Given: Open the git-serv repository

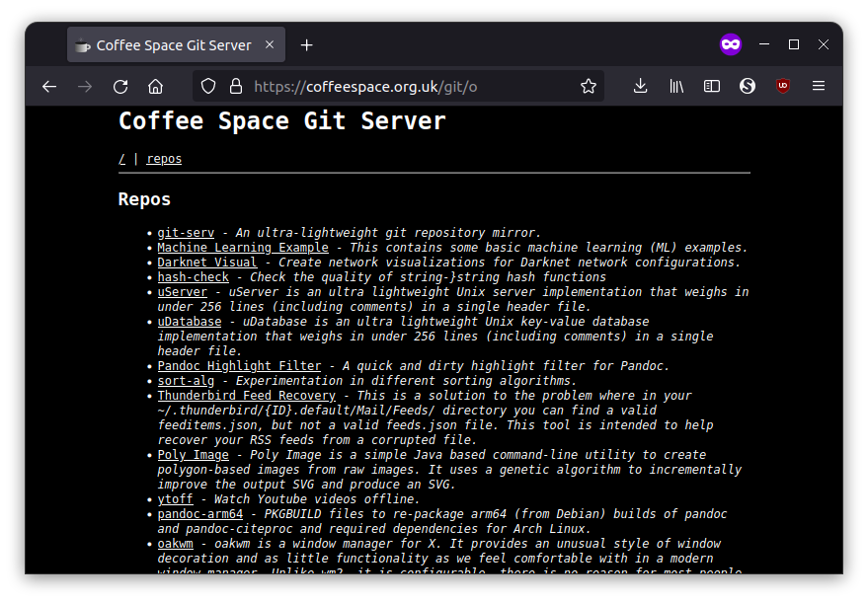Looking at the screenshot, I should 186,233.
